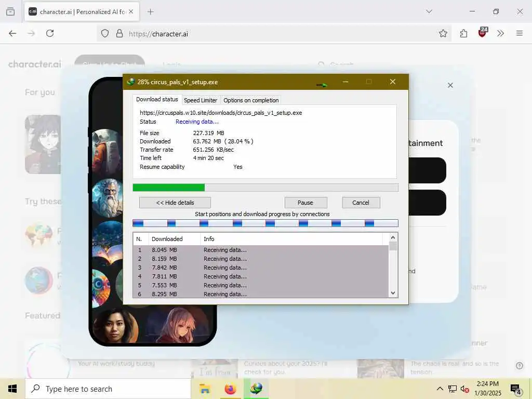Image resolution: width=532 pixels, height=399 pixels.
Task: Click the Downloaded column header
Action: pos(175,239)
